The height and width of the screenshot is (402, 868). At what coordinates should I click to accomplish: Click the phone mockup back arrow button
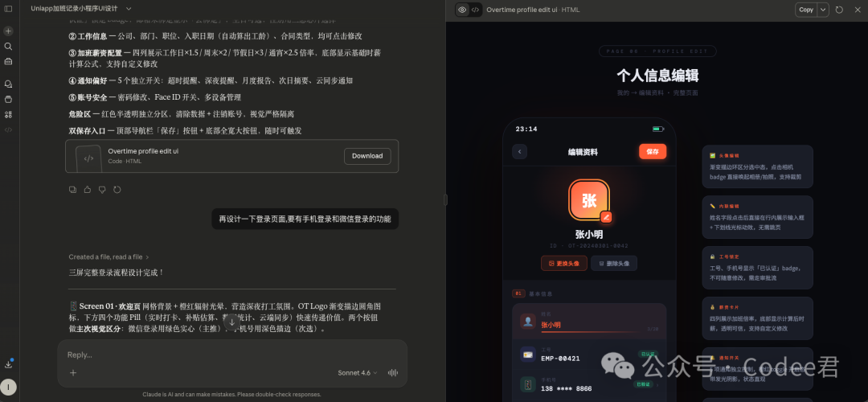tap(519, 152)
